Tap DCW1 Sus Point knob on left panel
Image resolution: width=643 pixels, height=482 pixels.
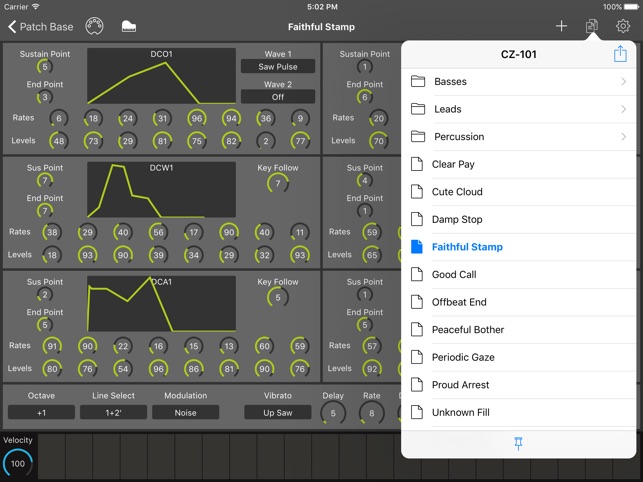click(x=45, y=180)
